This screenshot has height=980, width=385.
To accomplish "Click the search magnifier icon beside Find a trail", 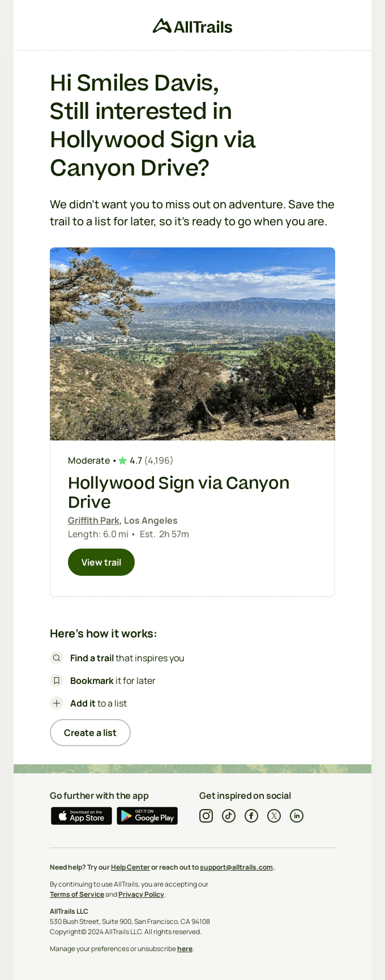I will click(x=57, y=658).
